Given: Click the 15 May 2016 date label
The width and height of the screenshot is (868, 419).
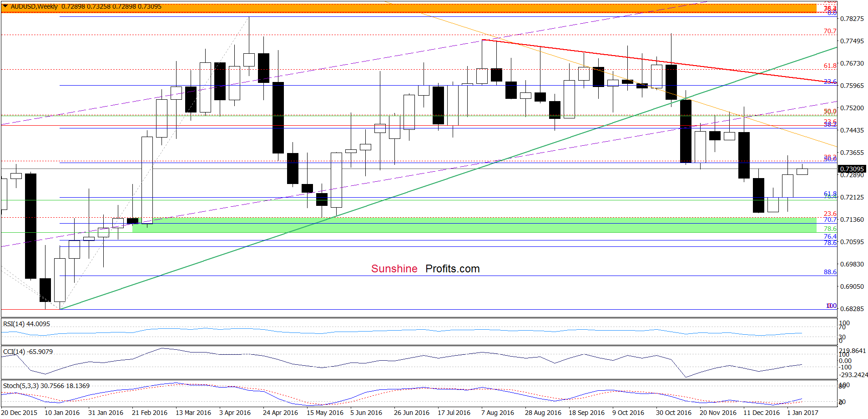Looking at the screenshot, I should pos(325,413).
